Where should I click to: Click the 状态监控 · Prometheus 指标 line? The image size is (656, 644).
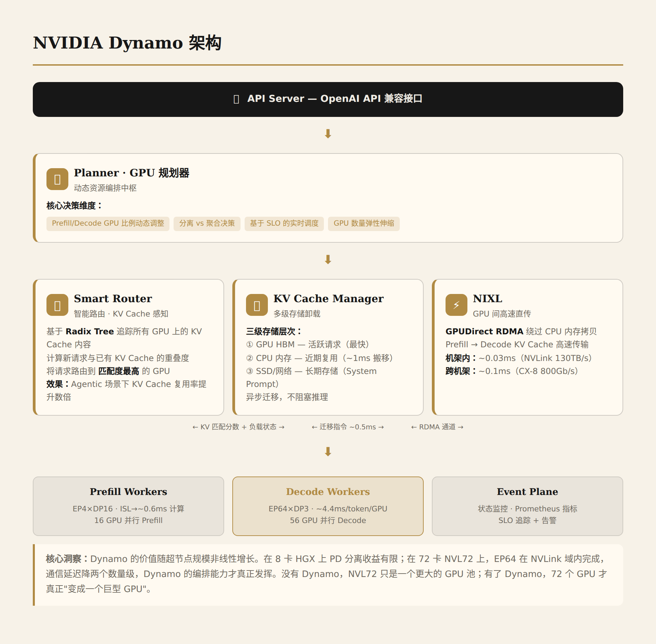click(x=528, y=509)
